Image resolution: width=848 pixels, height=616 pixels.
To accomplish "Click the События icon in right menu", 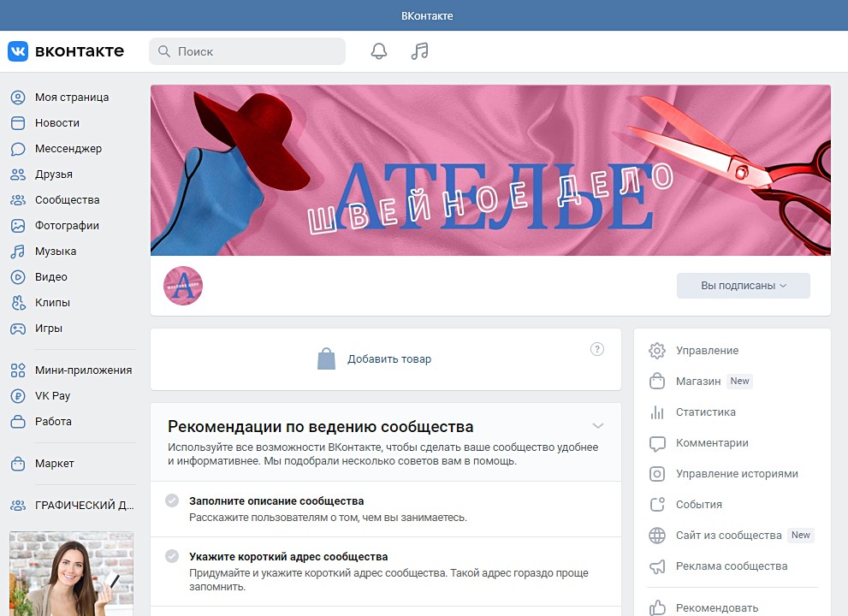I will 657,505.
